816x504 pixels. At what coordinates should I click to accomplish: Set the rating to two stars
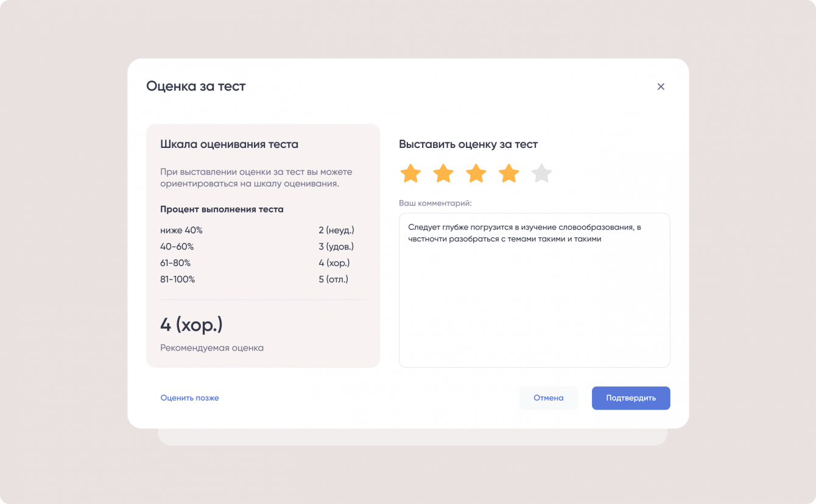pos(443,173)
